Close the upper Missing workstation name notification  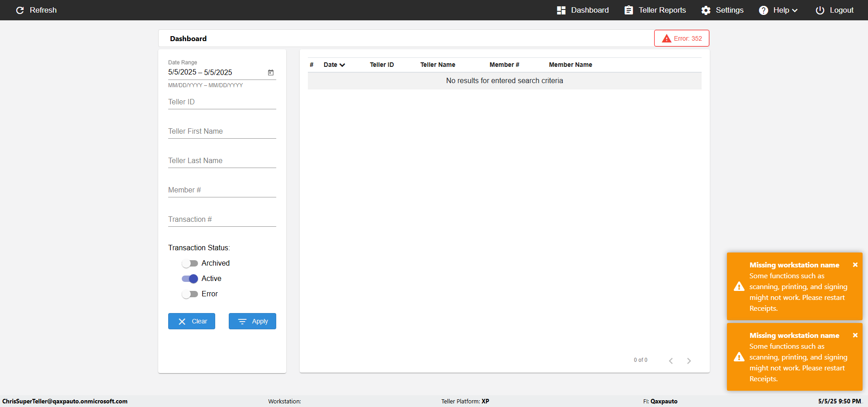(855, 265)
